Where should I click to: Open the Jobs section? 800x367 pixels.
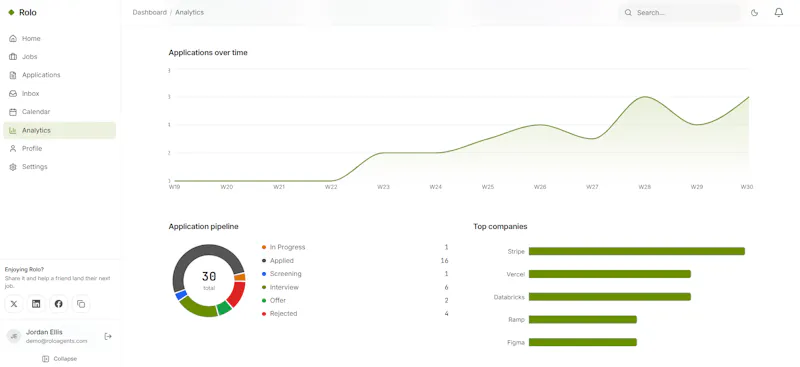click(59, 57)
